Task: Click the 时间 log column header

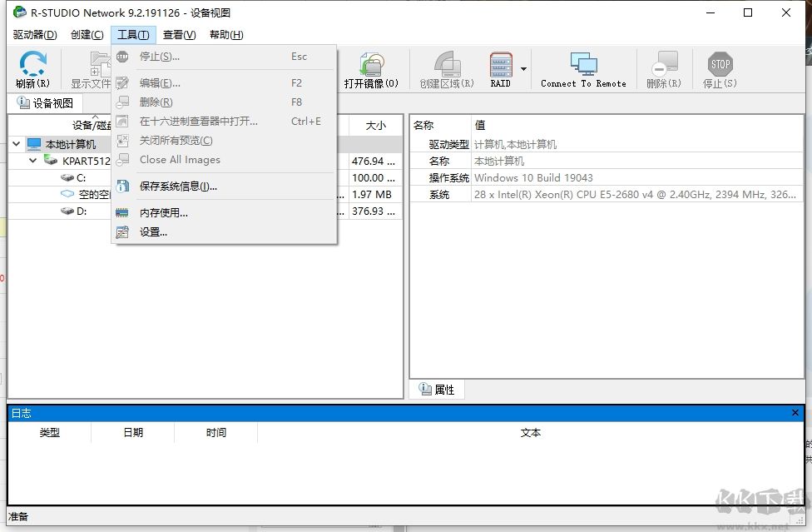Action: coord(216,433)
